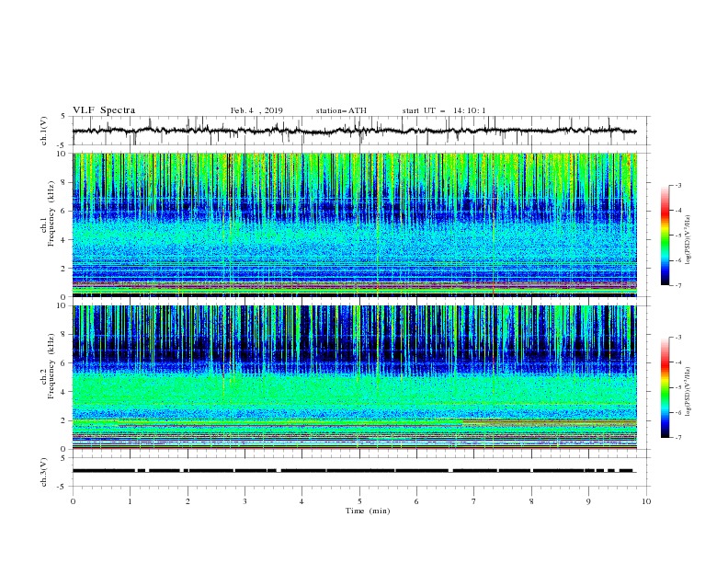Click the "6" kHz tick on the ch.2 frequency axis

click(63, 363)
